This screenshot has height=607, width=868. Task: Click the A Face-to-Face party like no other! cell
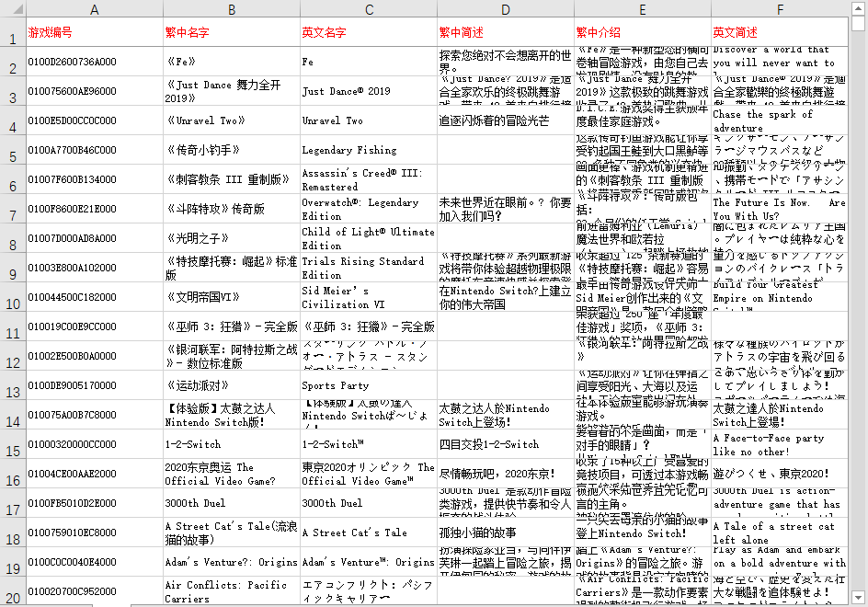click(780, 444)
